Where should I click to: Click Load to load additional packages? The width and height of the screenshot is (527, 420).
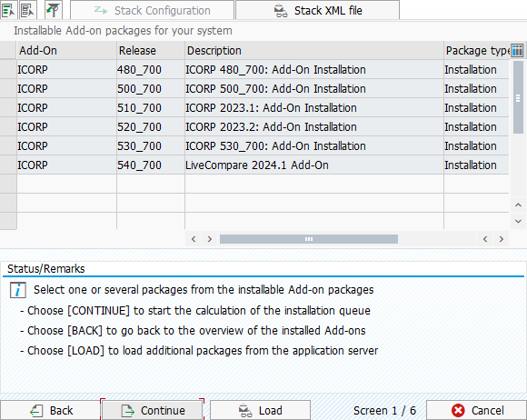pos(260,411)
